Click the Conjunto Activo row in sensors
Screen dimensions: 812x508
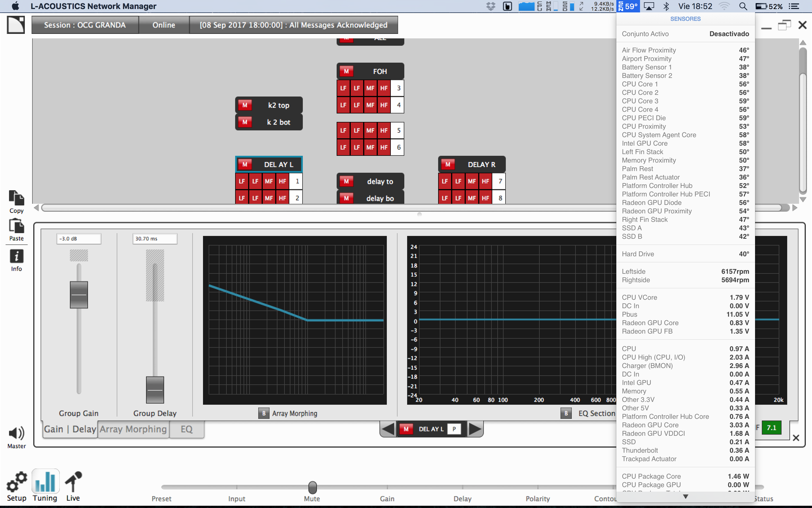click(x=685, y=34)
